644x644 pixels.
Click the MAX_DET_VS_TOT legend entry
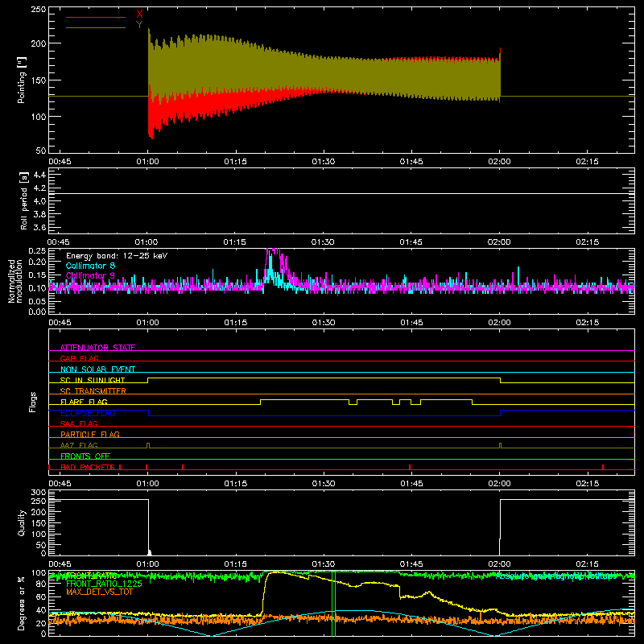(x=100, y=592)
